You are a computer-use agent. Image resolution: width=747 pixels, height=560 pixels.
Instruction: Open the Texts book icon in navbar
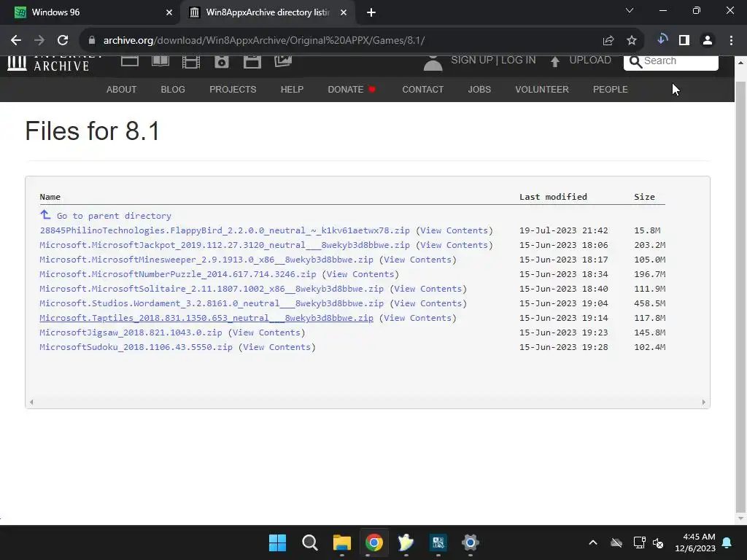(x=160, y=61)
